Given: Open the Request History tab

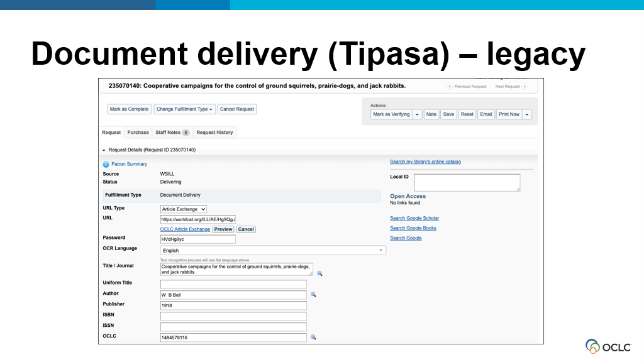Looking at the screenshot, I should [x=214, y=133].
